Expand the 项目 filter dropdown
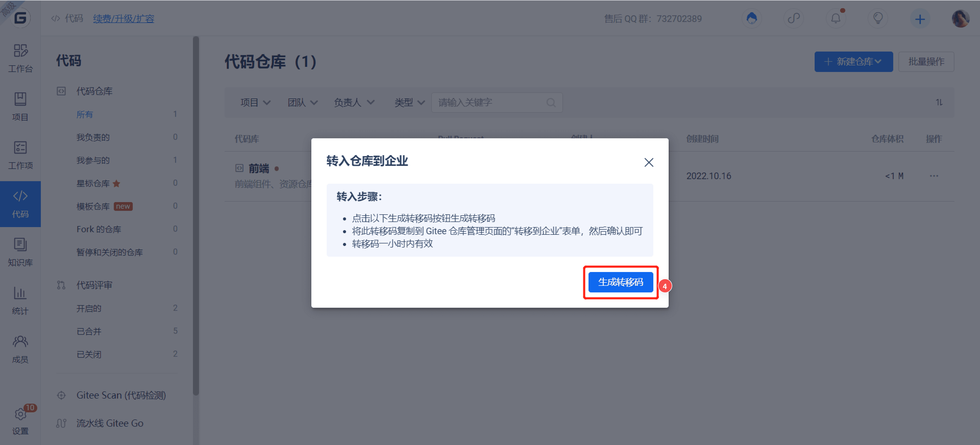 (x=256, y=102)
